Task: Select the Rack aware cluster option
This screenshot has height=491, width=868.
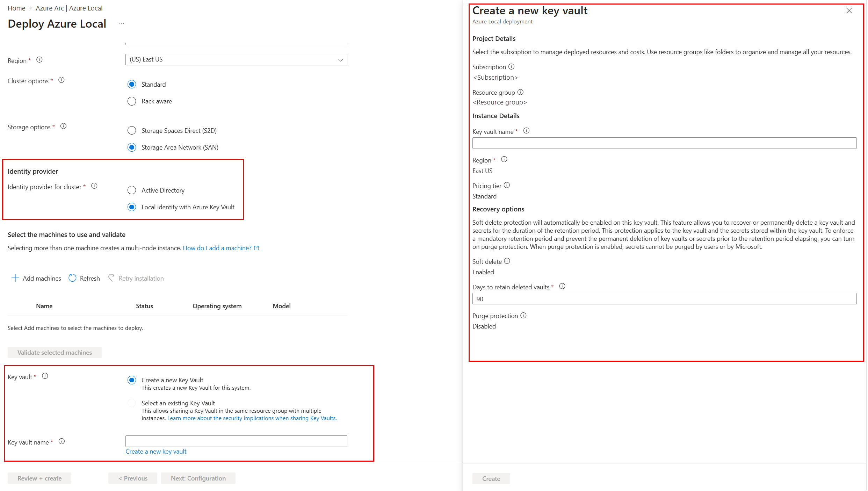Action: tap(132, 101)
